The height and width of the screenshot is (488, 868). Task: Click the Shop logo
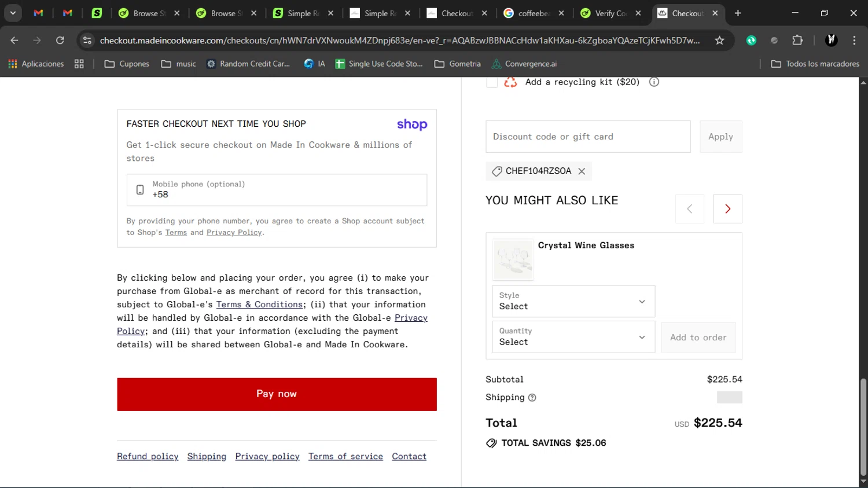[x=412, y=124]
